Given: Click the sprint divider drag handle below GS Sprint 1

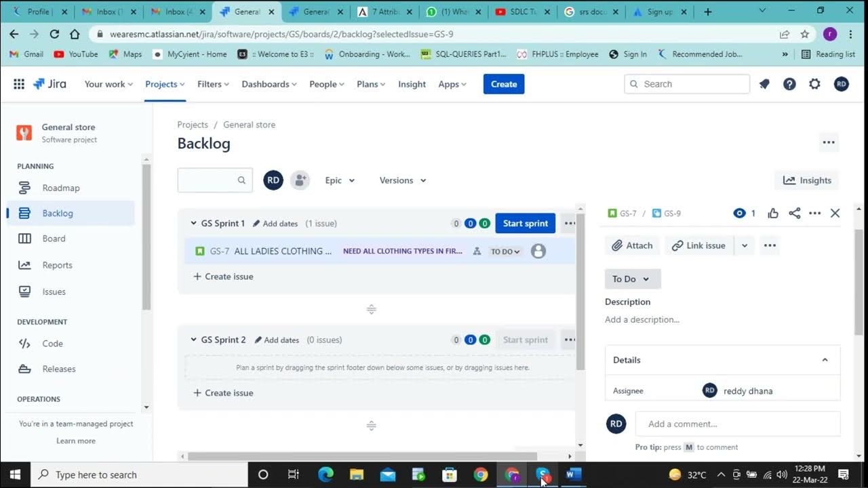Looking at the screenshot, I should point(372,310).
